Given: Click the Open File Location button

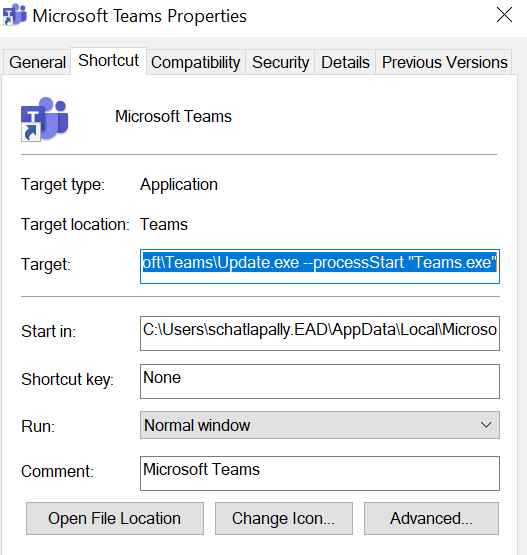Looking at the screenshot, I should tap(115, 518).
